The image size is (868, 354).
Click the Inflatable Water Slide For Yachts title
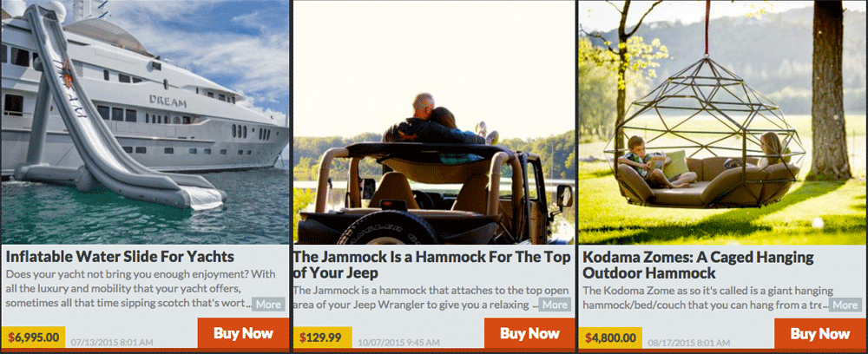[120, 257]
